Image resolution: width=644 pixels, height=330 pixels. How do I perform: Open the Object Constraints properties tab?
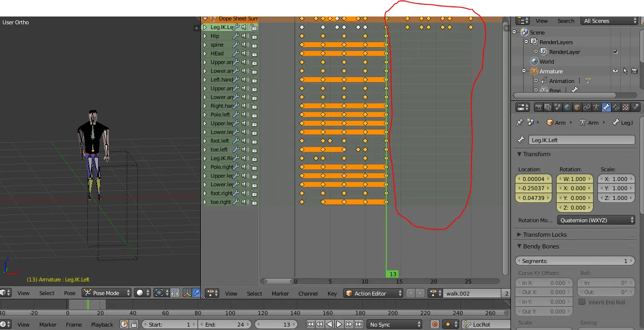[587, 107]
